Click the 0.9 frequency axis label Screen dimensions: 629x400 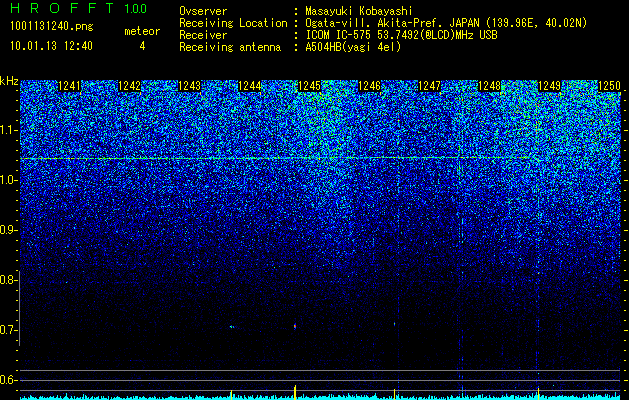(x=7, y=230)
